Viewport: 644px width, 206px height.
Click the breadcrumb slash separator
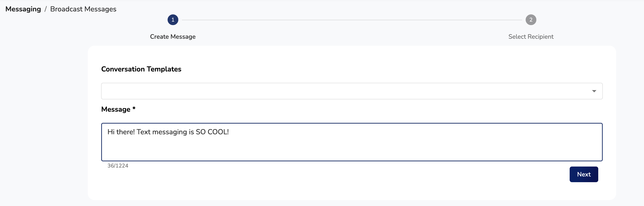click(46, 9)
